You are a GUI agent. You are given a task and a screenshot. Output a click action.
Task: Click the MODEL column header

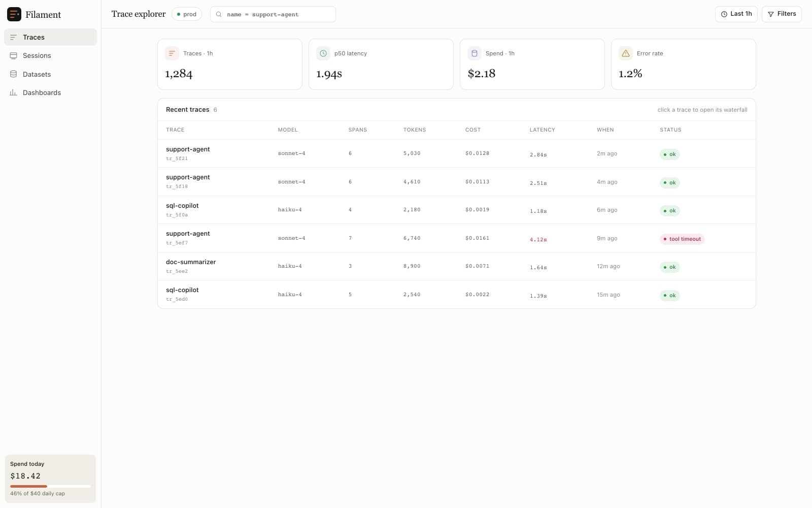click(x=288, y=130)
